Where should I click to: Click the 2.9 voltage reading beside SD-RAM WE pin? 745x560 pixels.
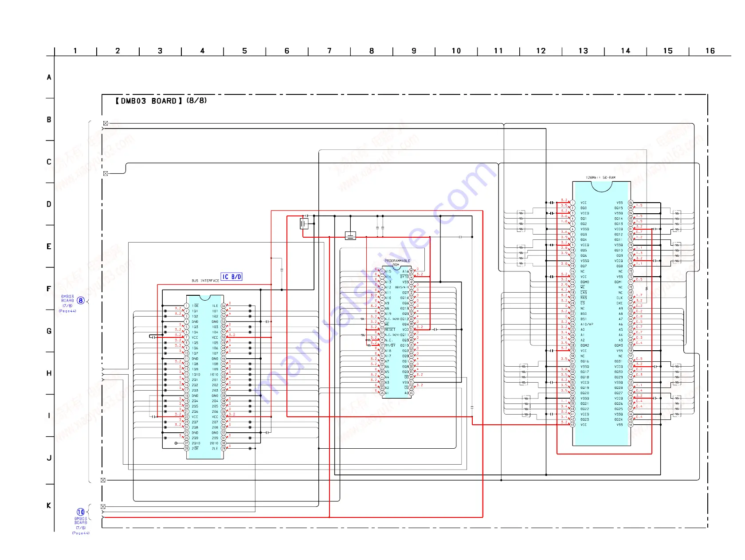[x=564, y=285]
